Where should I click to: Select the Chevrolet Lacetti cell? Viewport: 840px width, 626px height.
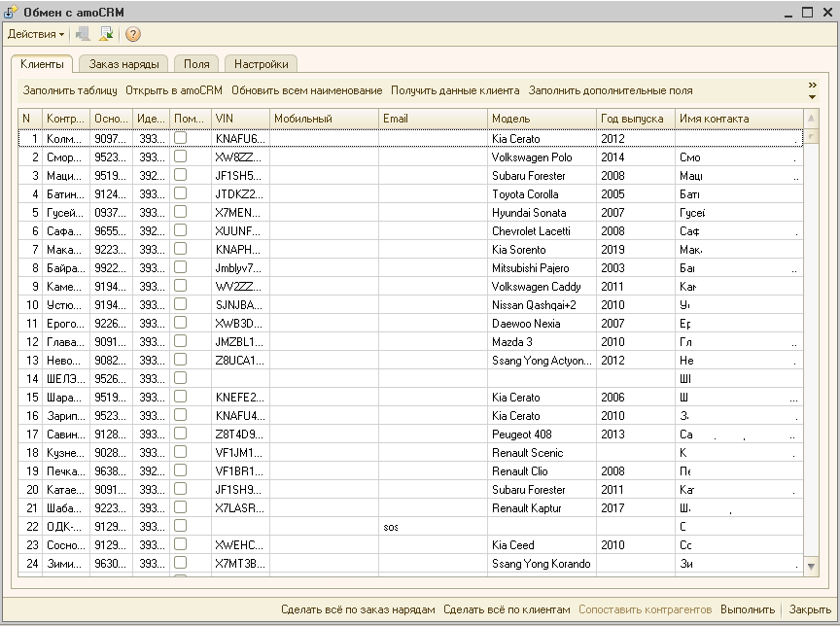click(542, 231)
